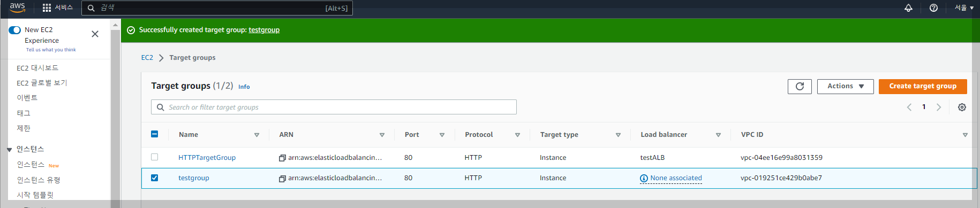This screenshot has height=208, width=980.
Task: Open EC2 대시보드 in the sidebar
Action: [x=37, y=68]
